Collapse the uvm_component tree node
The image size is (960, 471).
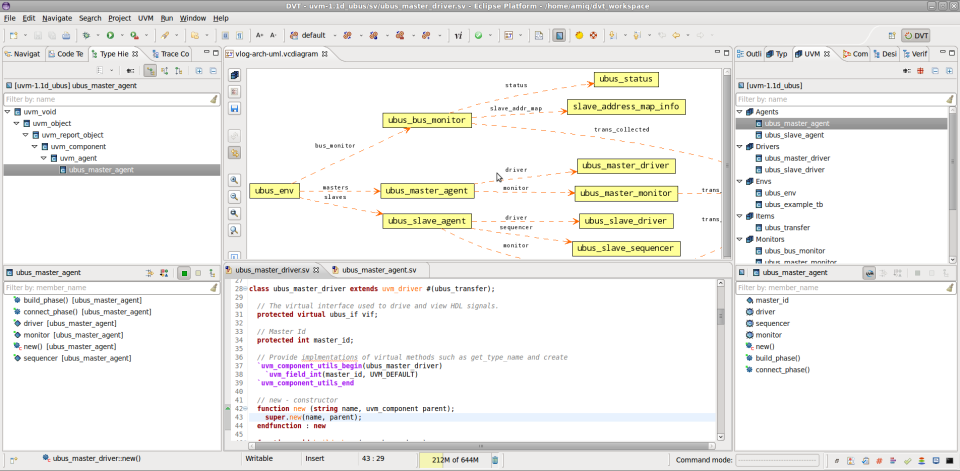point(33,146)
